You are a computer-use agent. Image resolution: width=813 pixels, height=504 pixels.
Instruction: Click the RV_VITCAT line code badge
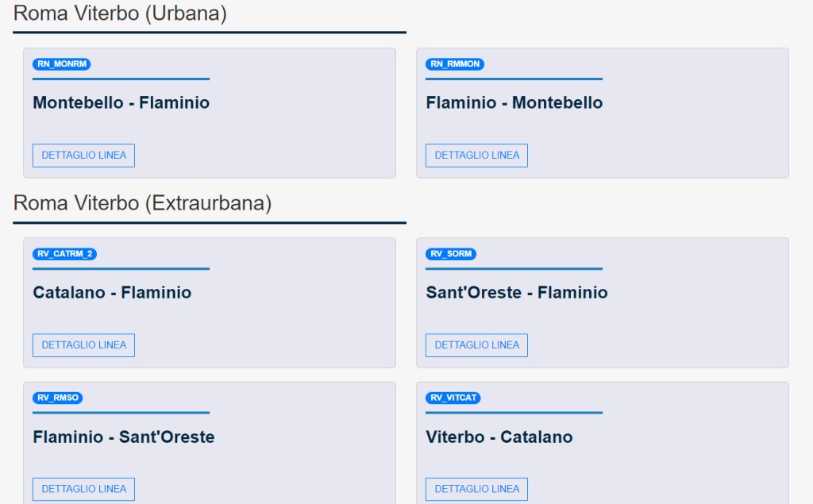[x=453, y=398]
